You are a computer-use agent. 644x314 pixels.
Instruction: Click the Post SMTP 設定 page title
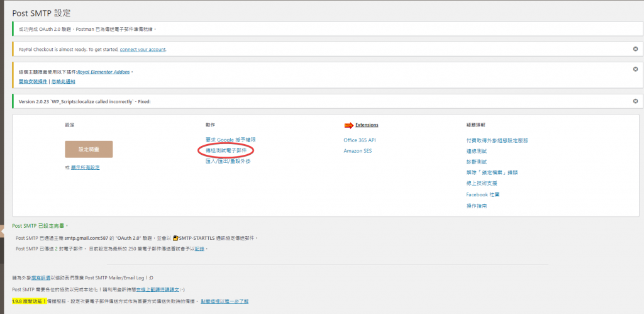point(42,13)
